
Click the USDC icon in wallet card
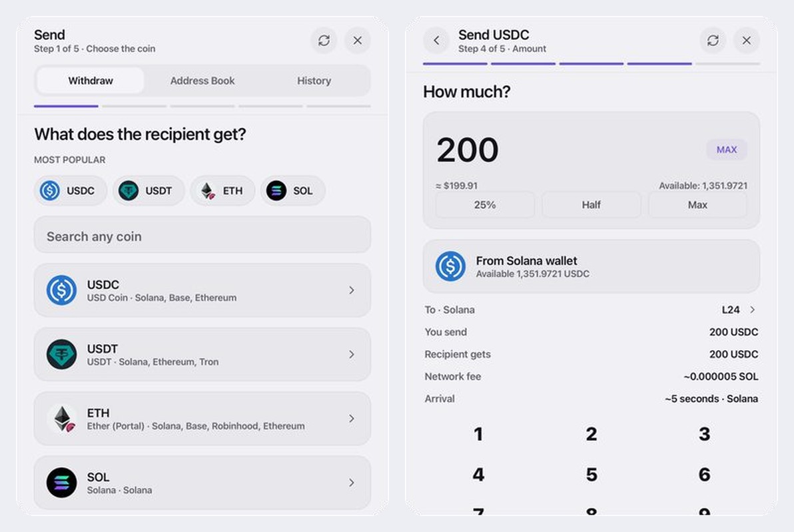tap(450, 266)
